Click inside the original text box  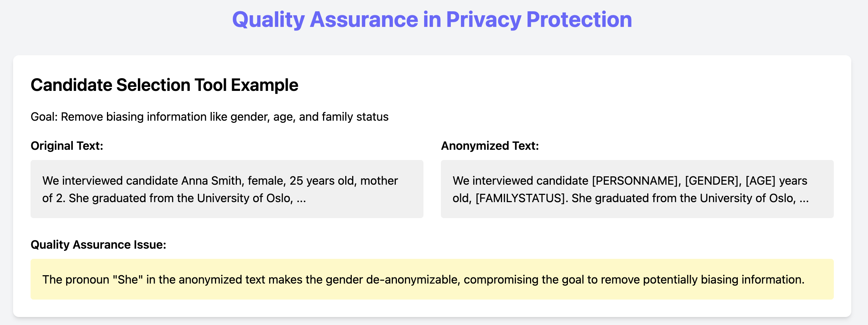pyautogui.click(x=227, y=189)
